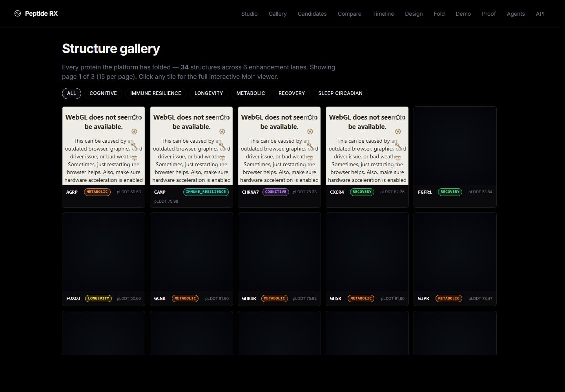Image resolution: width=565 pixels, height=392 pixels.
Task: Reset camera icon in CAMP tile
Action: coord(222,117)
